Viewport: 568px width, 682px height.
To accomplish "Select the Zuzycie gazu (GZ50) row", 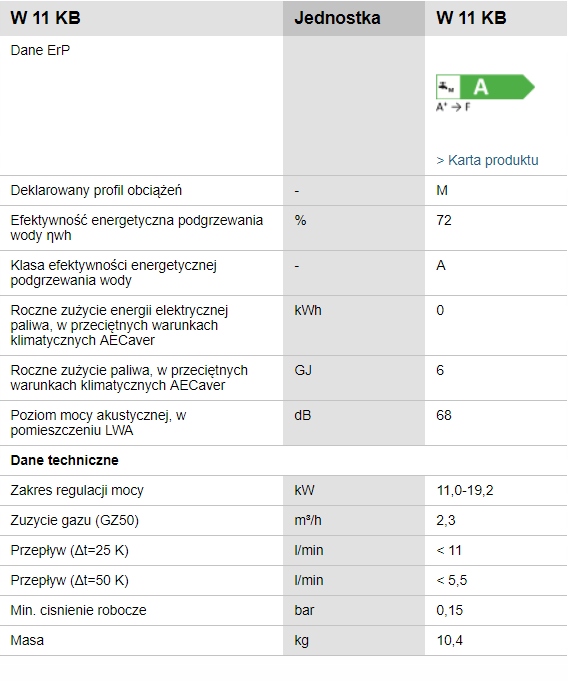I will point(284,520).
